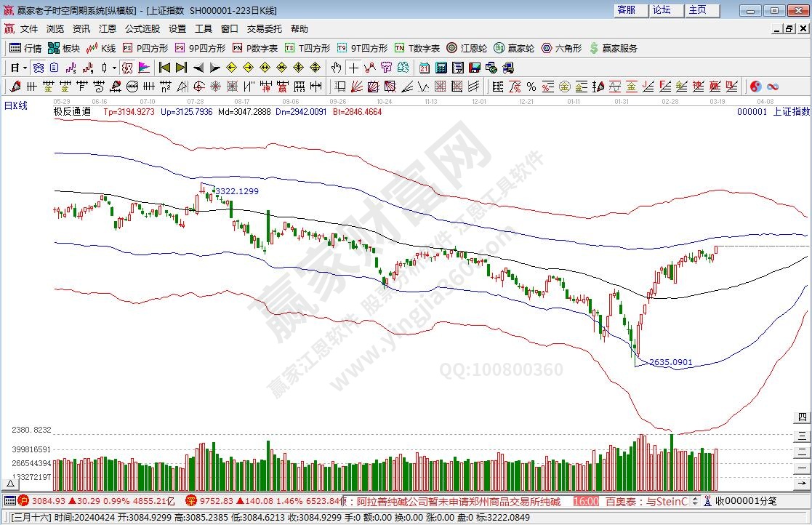Expand volume panel with the triangle button

[x=11, y=484]
